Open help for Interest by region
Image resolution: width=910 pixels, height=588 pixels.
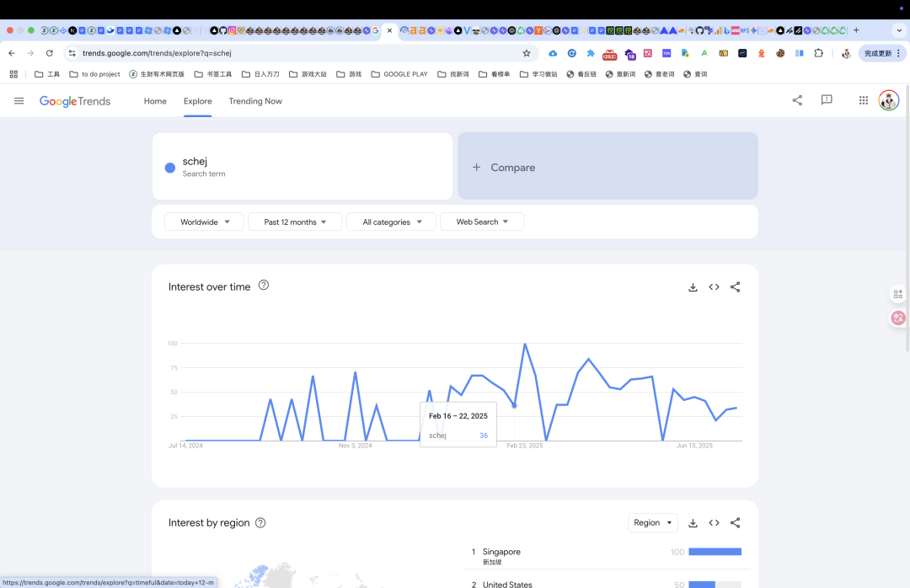(x=260, y=522)
